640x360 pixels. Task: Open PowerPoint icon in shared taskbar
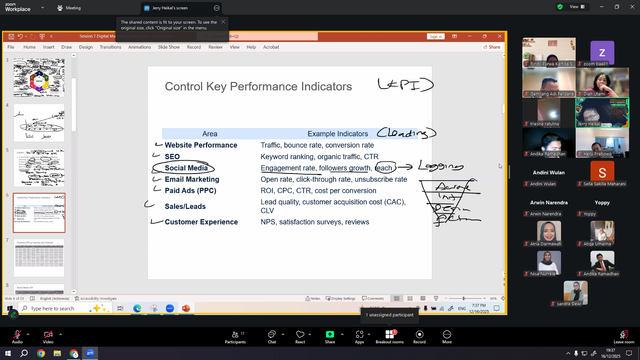click(186, 308)
